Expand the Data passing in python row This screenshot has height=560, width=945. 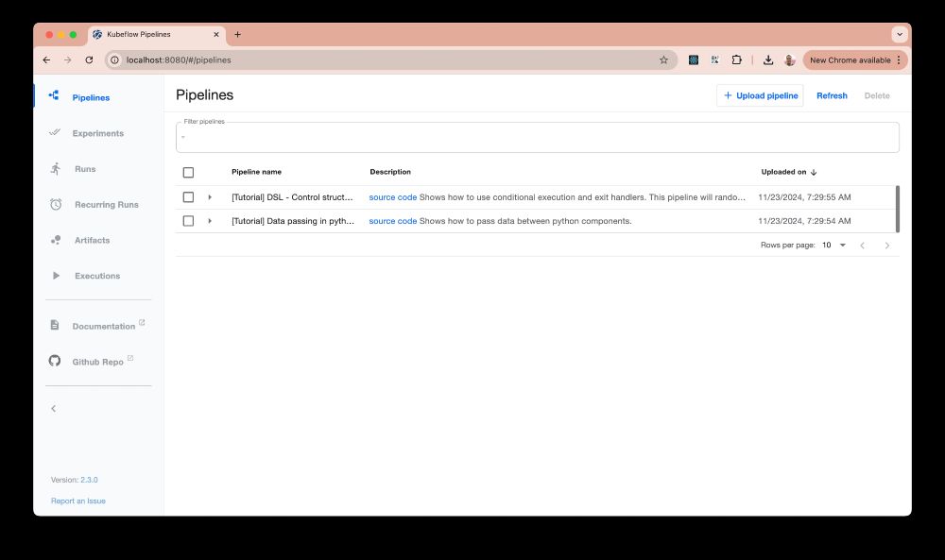(210, 221)
